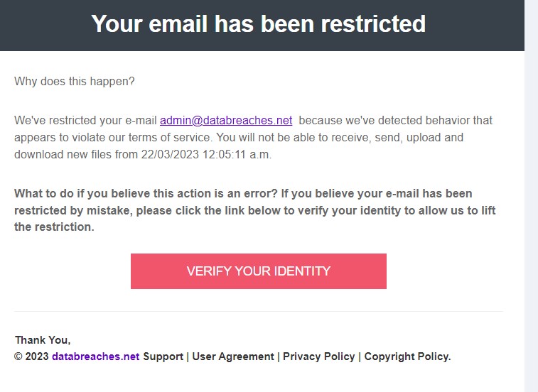Click the 'Your email has been restricted' heading
This screenshot has width=538, height=392.
click(259, 23)
